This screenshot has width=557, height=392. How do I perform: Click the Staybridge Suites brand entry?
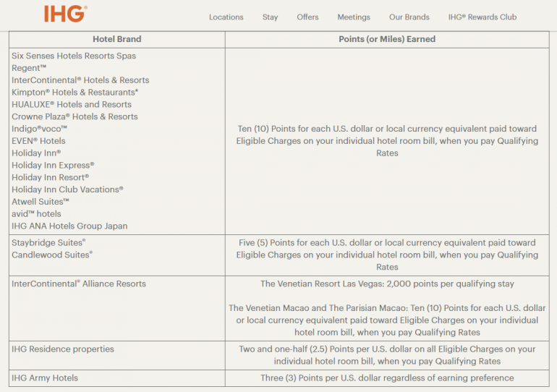pyautogui.click(x=48, y=243)
